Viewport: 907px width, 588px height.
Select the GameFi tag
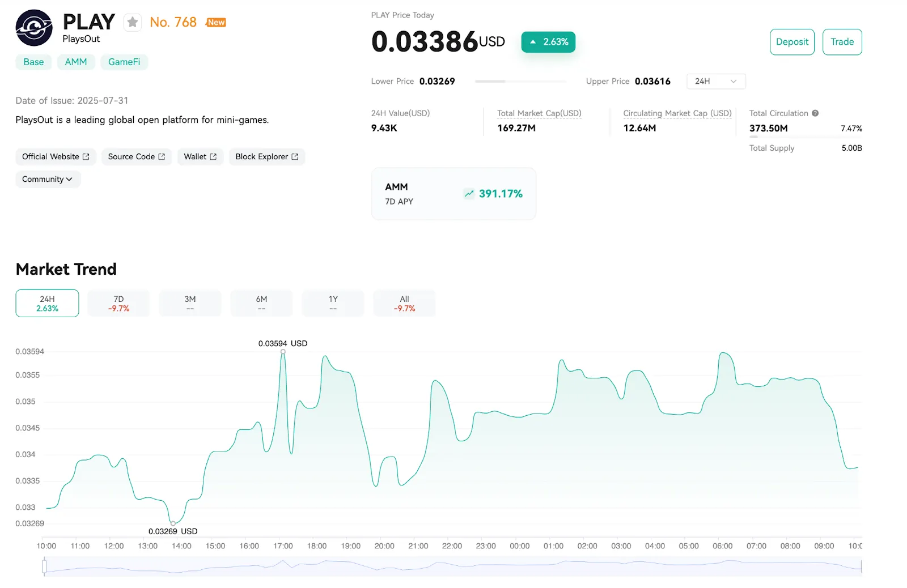[x=124, y=62]
